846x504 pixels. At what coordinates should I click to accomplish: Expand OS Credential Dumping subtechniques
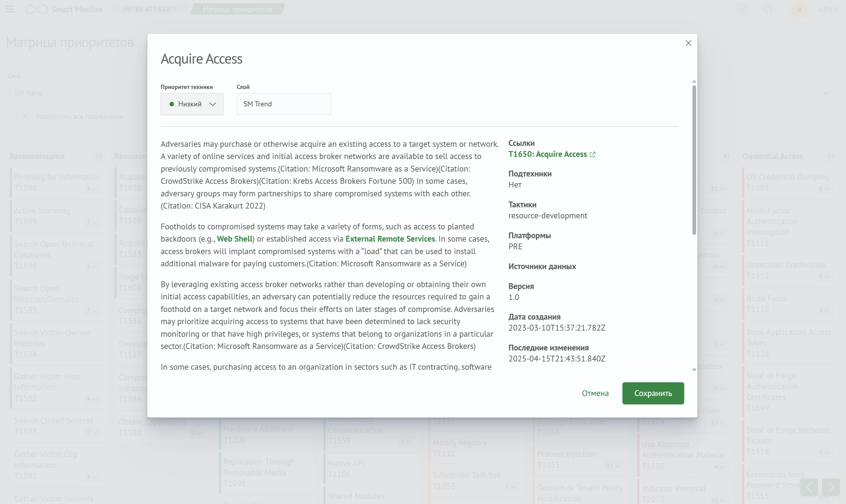tap(824, 188)
